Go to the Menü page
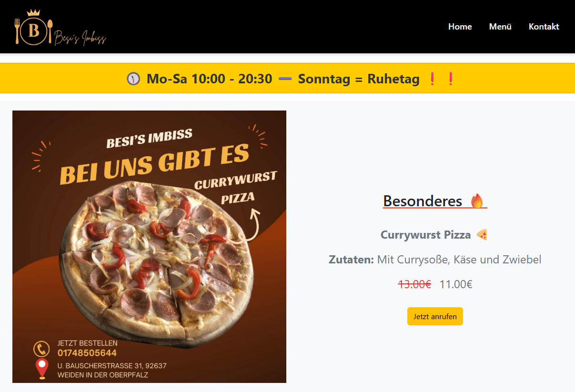The height and width of the screenshot is (392, 575). pos(500,27)
